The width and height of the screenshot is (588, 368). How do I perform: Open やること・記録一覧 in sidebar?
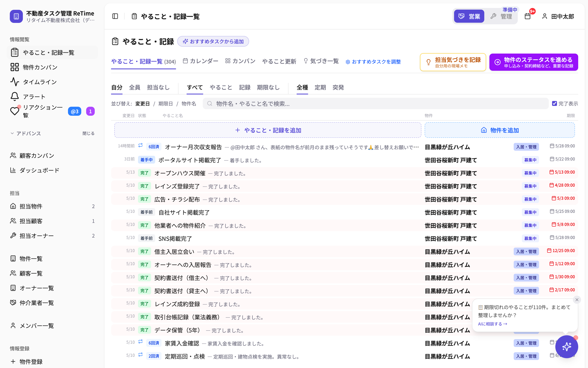click(52, 53)
